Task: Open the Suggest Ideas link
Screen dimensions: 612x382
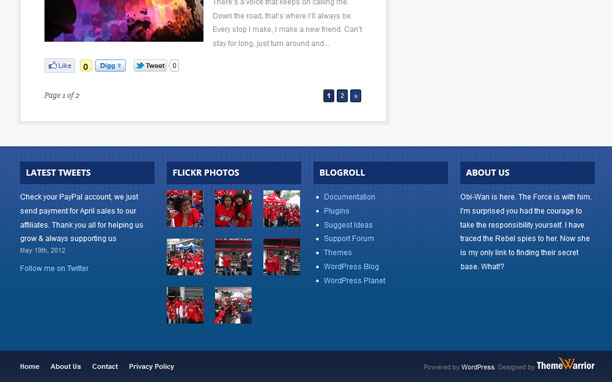Action: pyautogui.click(x=348, y=225)
